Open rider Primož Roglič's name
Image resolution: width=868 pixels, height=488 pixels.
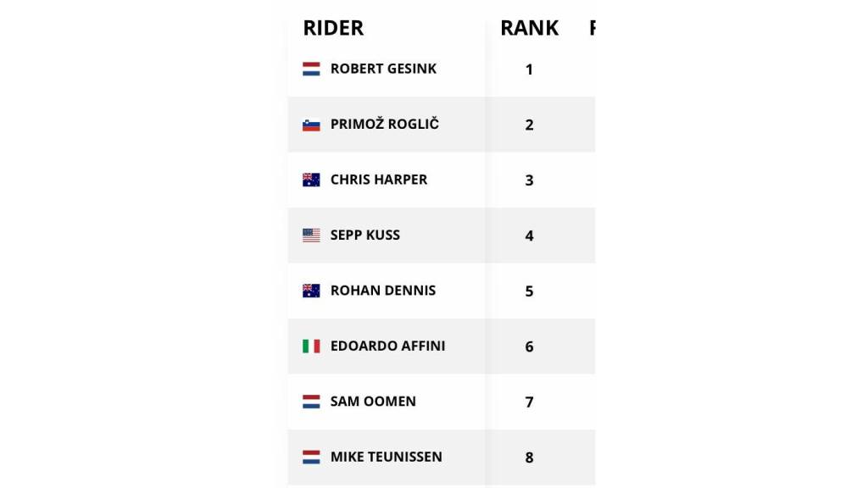384,125
